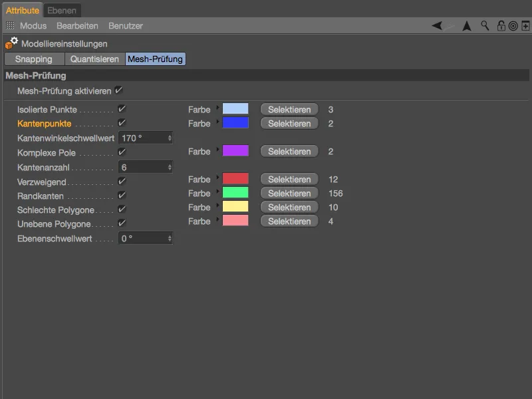Click the Kantenpunkte orange label
Viewport: 532px width, 399px height.
(45, 124)
